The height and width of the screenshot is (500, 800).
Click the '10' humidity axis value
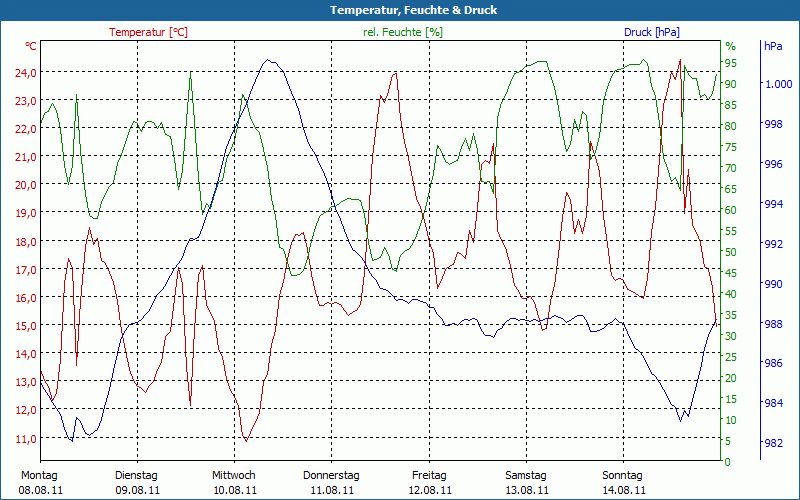731,420
